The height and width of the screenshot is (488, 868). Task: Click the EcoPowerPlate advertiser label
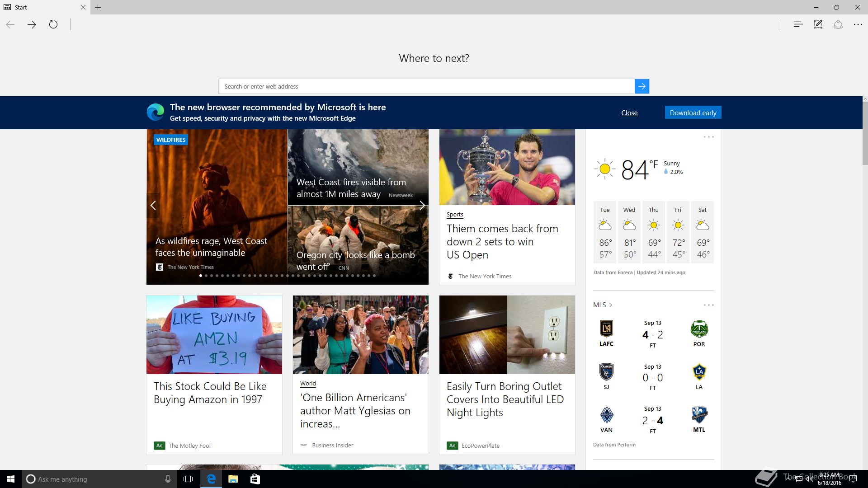(481, 446)
